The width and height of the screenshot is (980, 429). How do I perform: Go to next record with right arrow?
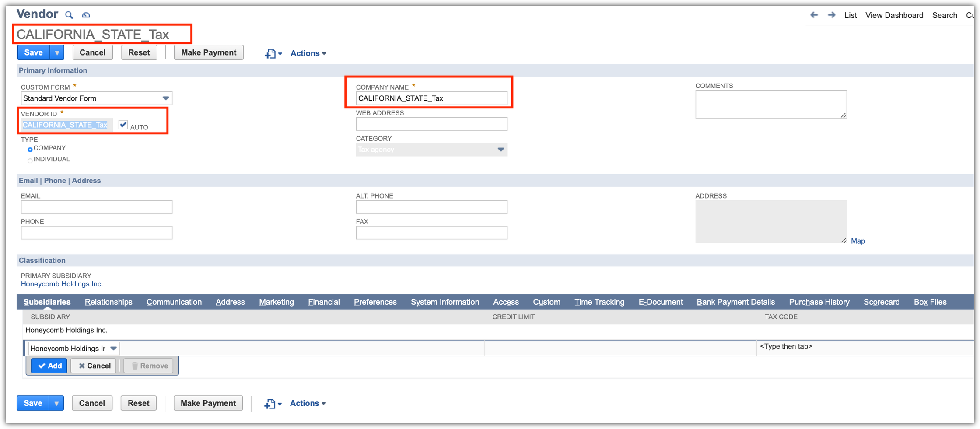click(831, 15)
